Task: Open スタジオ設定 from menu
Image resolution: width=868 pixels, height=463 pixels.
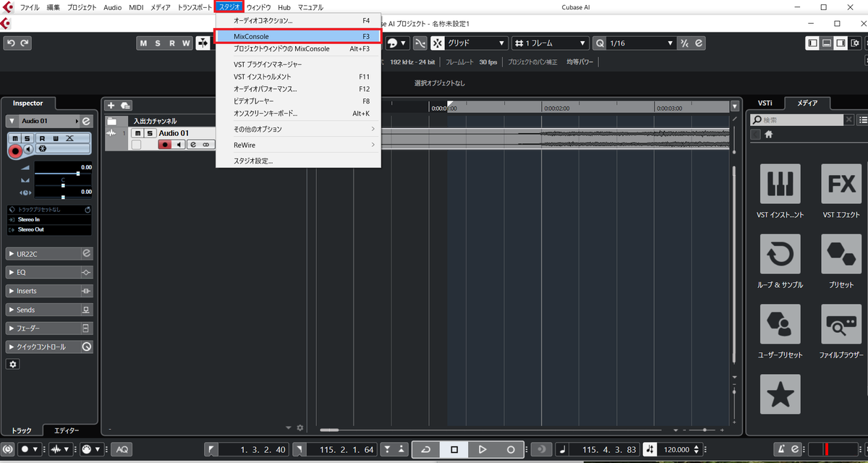Action: [x=298, y=161]
